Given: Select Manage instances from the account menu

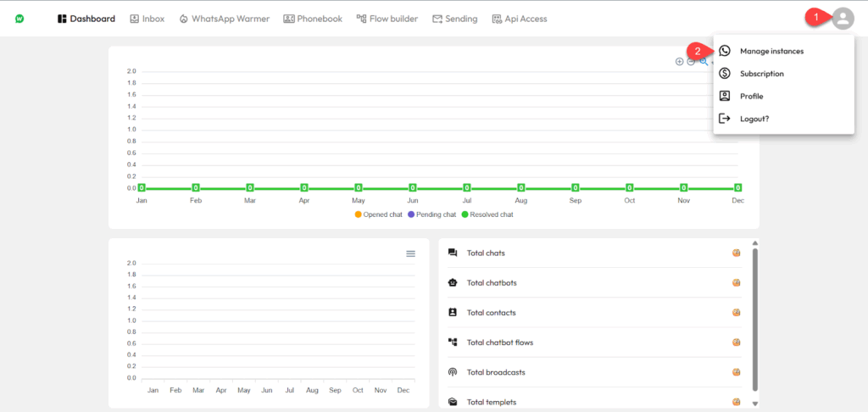Looking at the screenshot, I should 771,51.
